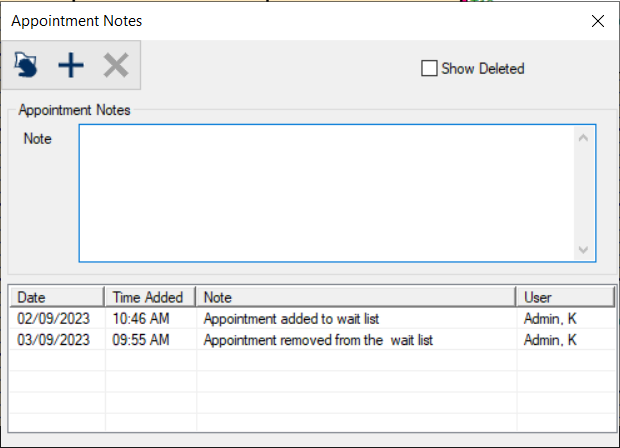Click Admin, K in the first row
Image resolution: width=620 pixels, height=448 pixels.
click(550, 319)
